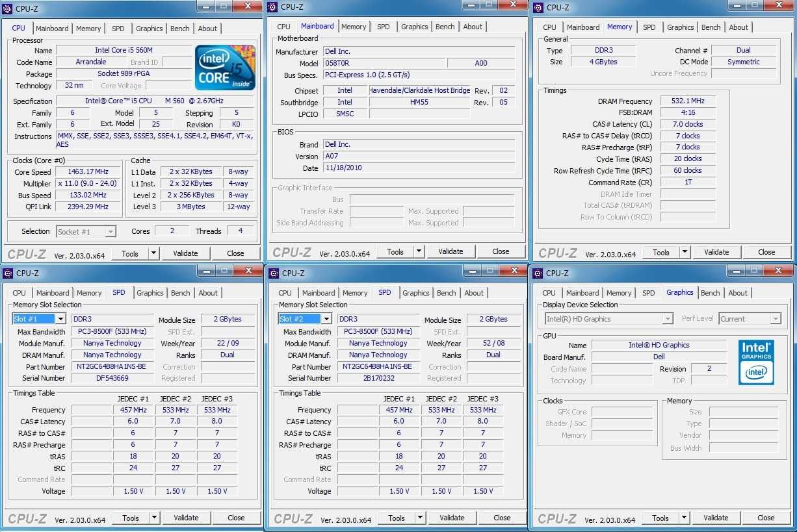Click the BIOS Version value A07
This screenshot has width=797, height=532.
tap(419, 156)
